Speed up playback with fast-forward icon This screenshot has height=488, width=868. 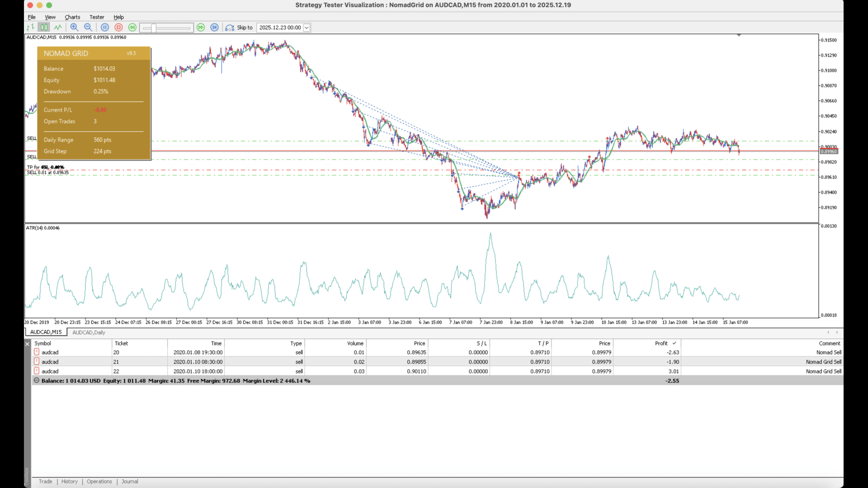(x=201, y=28)
